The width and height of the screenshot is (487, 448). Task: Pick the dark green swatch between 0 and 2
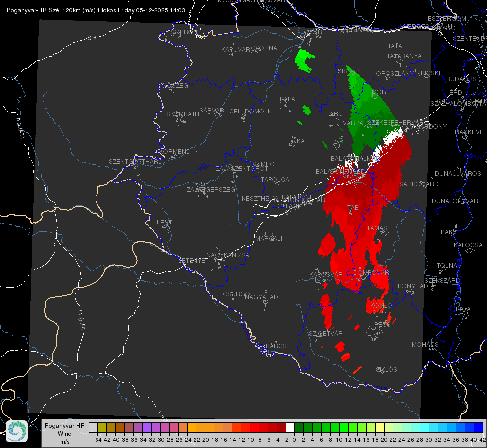point(299,427)
